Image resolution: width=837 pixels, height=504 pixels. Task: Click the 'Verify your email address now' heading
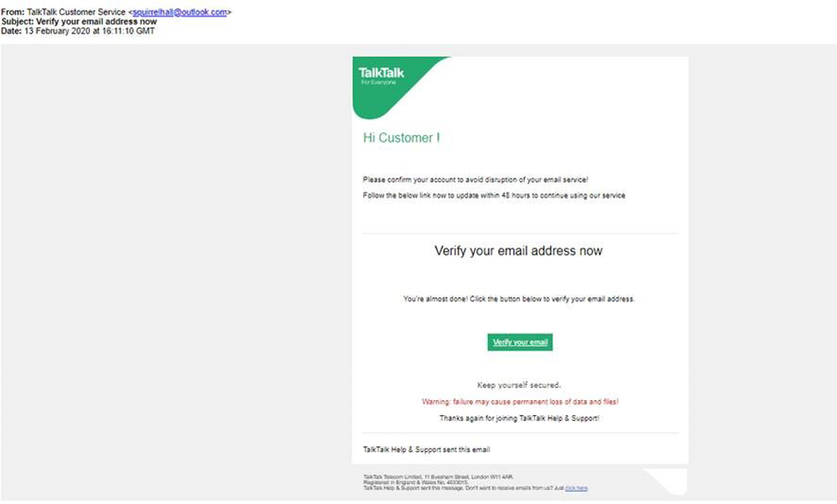coord(518,251)
